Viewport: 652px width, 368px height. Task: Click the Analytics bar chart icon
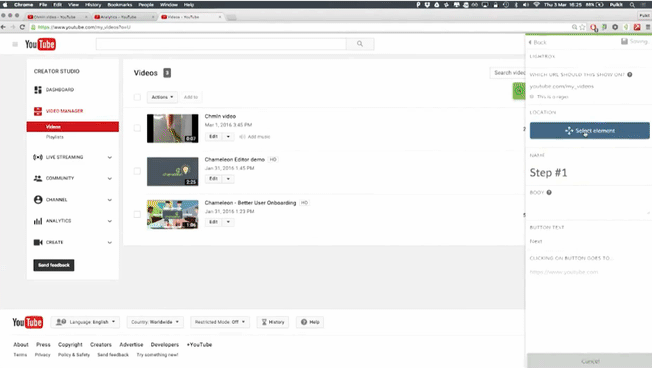pos(38,221)
